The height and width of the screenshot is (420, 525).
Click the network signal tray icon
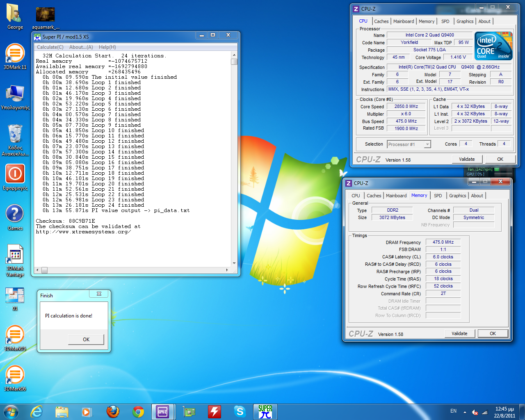click(484, 412)
